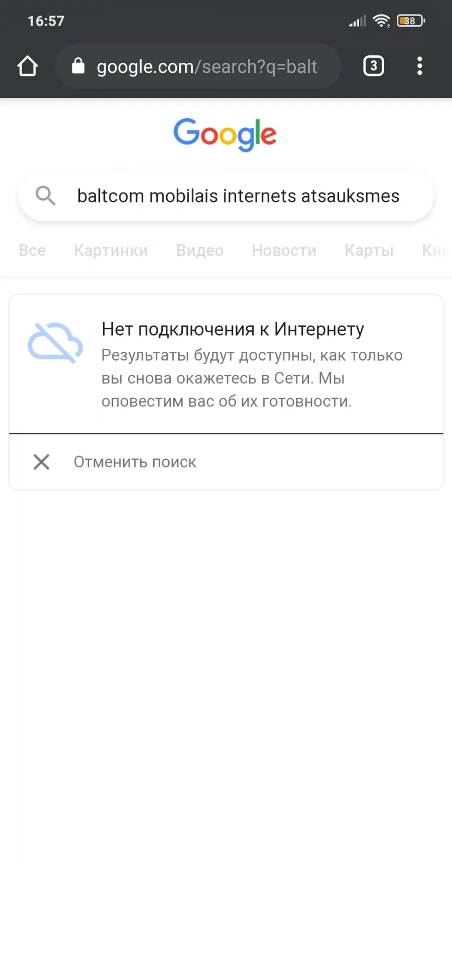Click the magnifying glass search icon
The width and height of the screenshot is (452, 980).
pyautogui.click(x=46, y=195)
